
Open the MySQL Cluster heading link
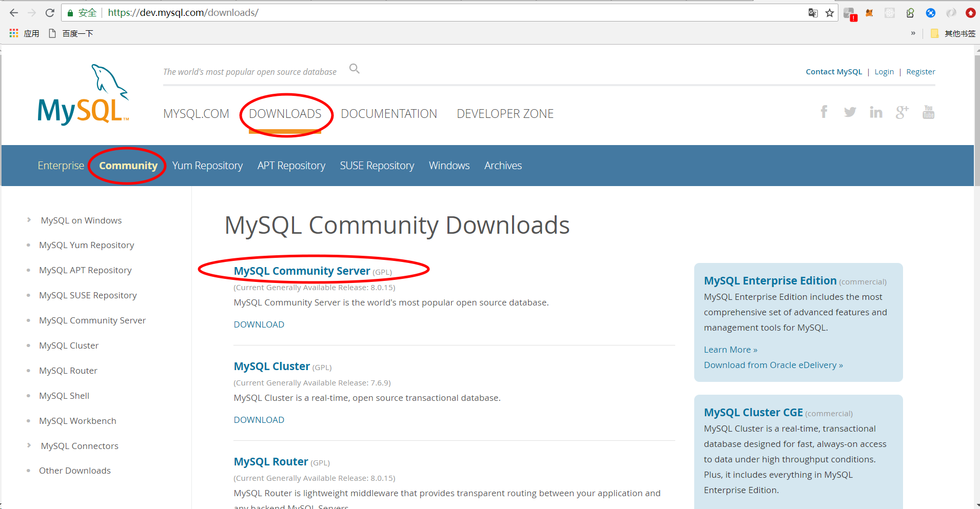coord(271,366)
